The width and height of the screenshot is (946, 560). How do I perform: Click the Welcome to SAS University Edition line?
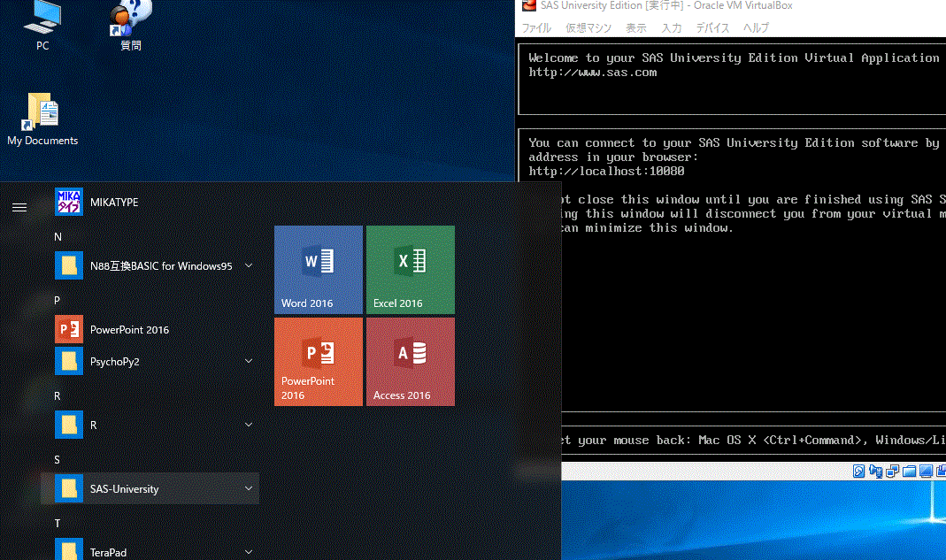(x=734, y=58)
